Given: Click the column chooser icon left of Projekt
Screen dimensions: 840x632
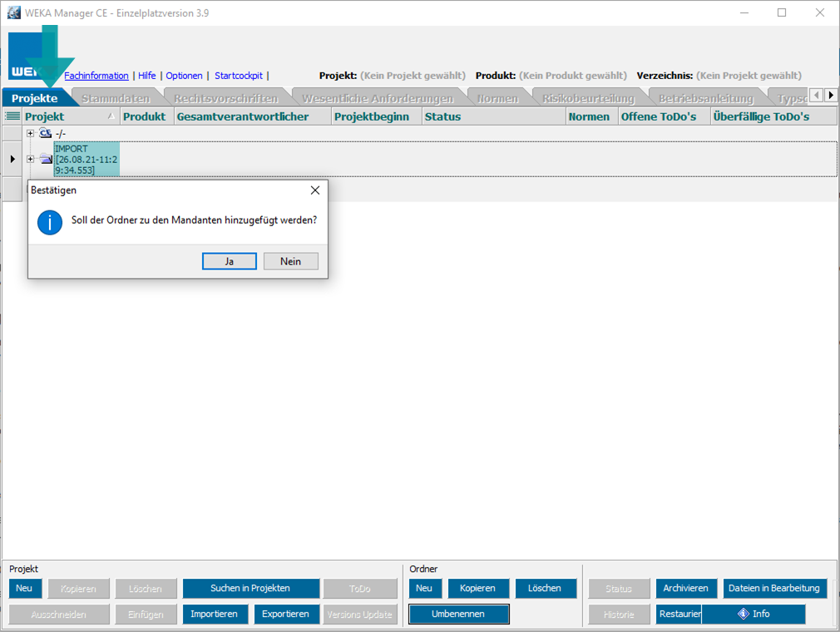Looking at the screenshot, I should tap(12, 116).
